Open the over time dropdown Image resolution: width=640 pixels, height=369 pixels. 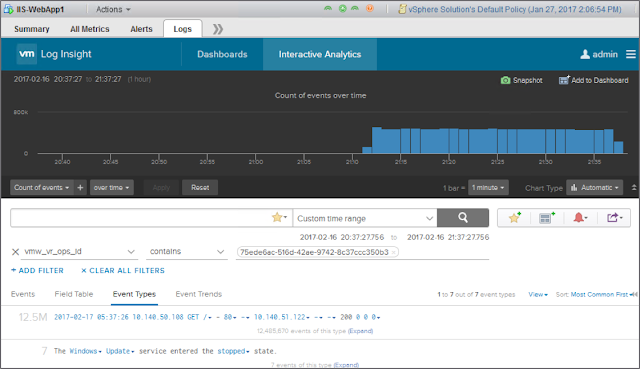pyautogui.click(x=111, y=187)
